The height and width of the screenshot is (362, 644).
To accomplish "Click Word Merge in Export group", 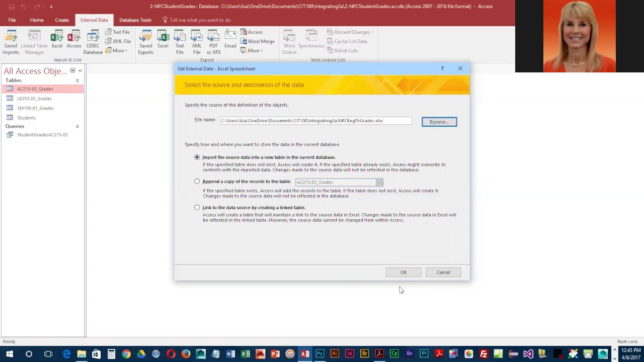I will [257, 41].
